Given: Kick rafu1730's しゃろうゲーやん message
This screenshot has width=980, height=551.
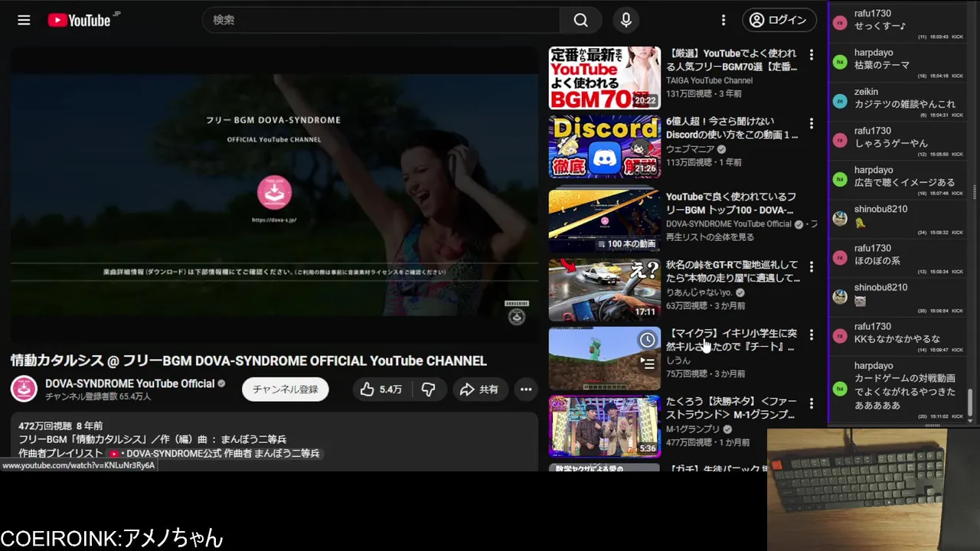Looking at the screenshot, I should point(957,154).
